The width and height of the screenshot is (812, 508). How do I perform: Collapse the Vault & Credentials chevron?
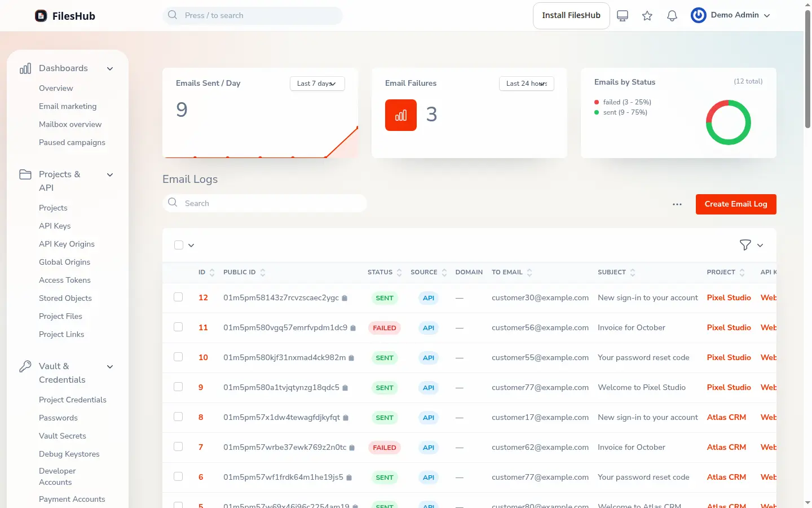tap(110, 367)
